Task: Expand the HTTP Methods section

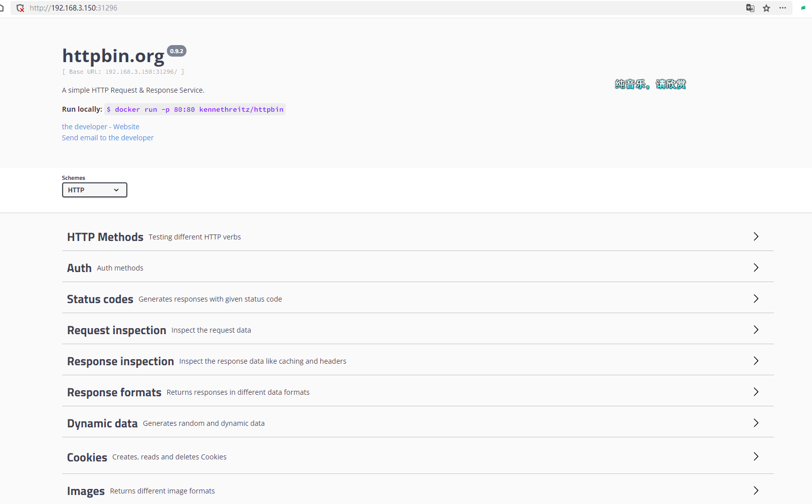Action: (x=105, y=237)
